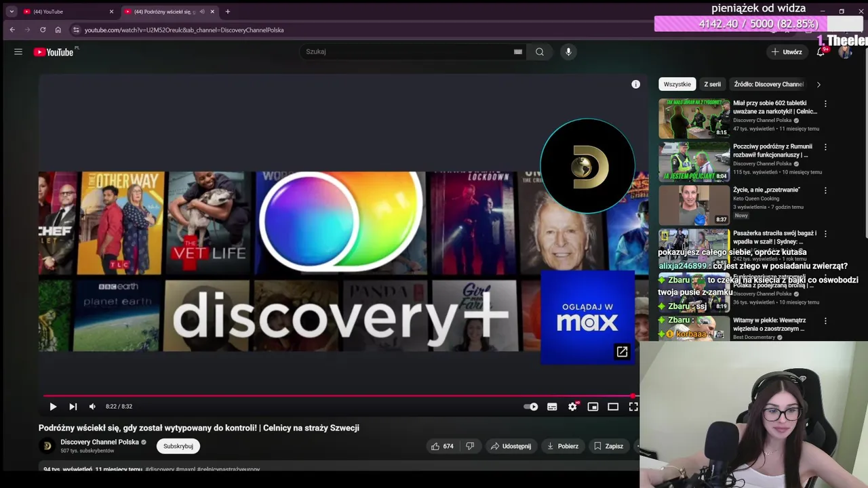Click the address bar URL
The width and height of the screenshot is (868, 488).
pyautogui.click(x=184, y=30)
